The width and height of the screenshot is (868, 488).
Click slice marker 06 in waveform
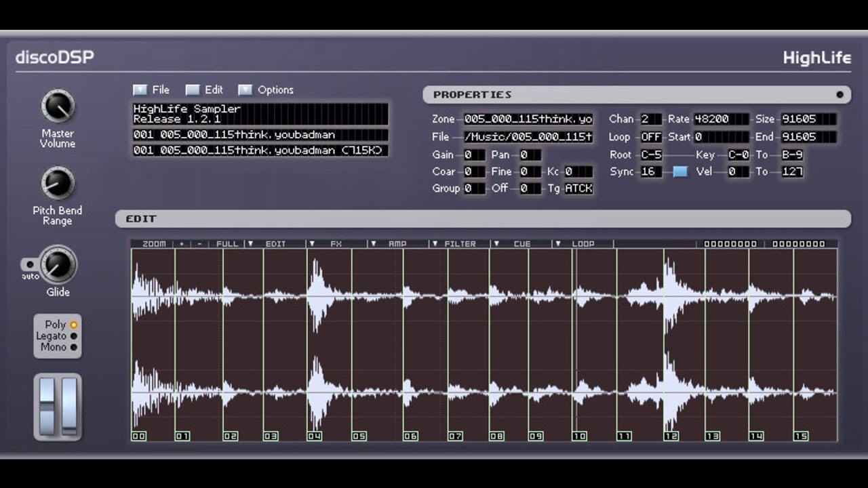tap(411, 436)
